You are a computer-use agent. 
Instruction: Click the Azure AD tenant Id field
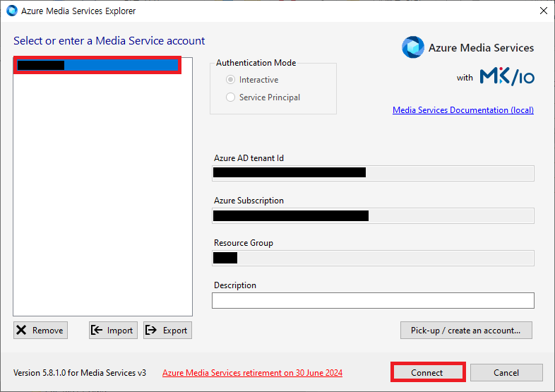[x=373, y=173]
